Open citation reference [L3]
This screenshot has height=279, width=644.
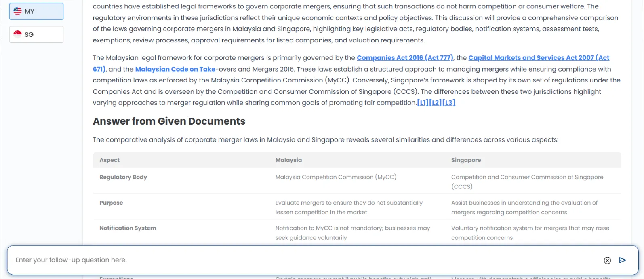click(x=449, y=103)
